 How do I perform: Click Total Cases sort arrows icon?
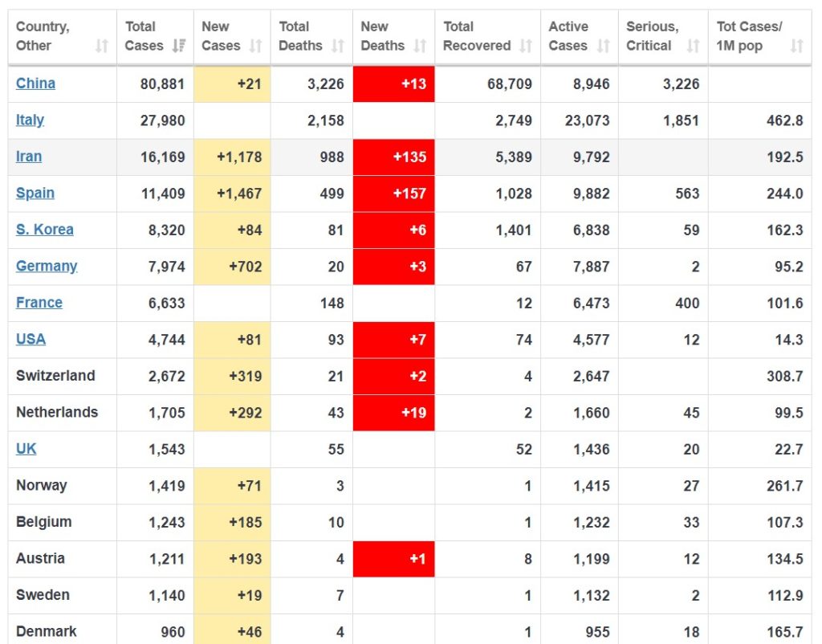pyautogui.click(x=179, y=46)
